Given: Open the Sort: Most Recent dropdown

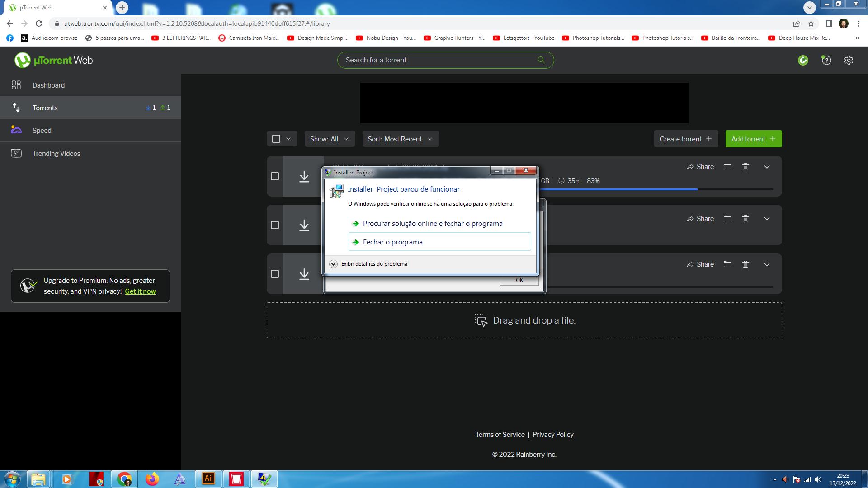Looking at the screenshot, I should pyautogui.click(x=400, y=139).
